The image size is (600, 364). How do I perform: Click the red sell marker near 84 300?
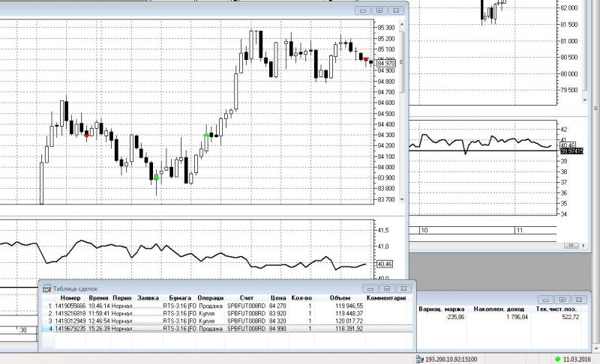click(x=86, y=136)
